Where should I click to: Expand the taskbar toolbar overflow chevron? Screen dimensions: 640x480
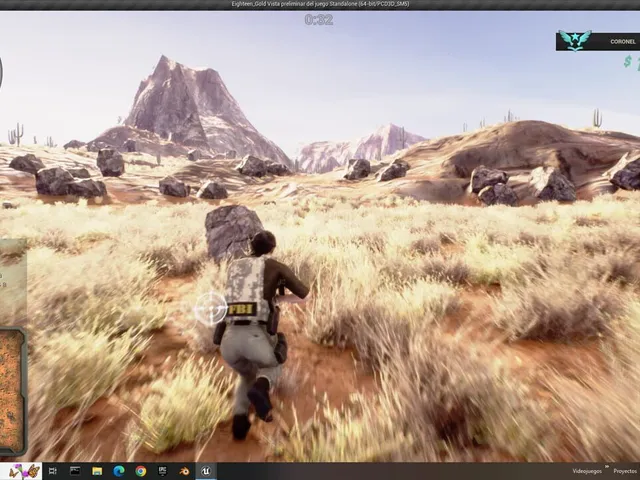tap(607, 466)
